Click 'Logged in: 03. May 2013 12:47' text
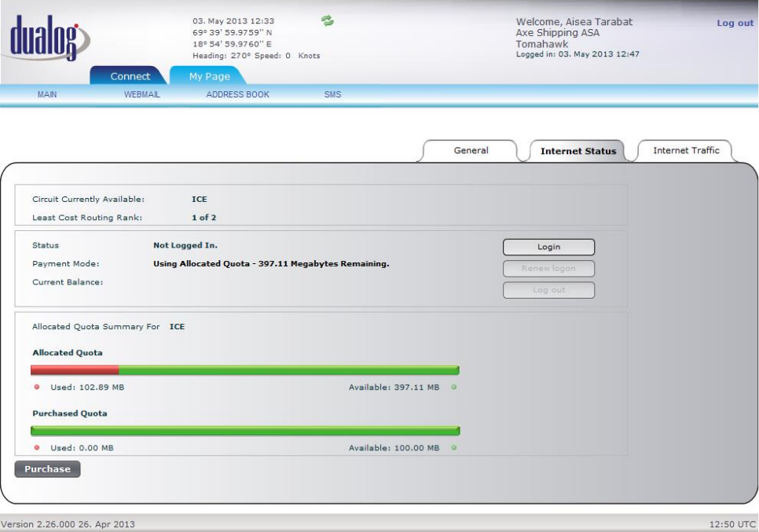759x532 pixels. tap(577, 54)
